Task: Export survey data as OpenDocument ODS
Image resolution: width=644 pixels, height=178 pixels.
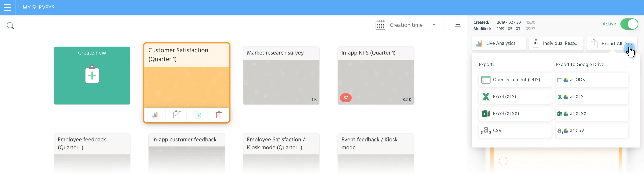Action: (x=515, y=80)
